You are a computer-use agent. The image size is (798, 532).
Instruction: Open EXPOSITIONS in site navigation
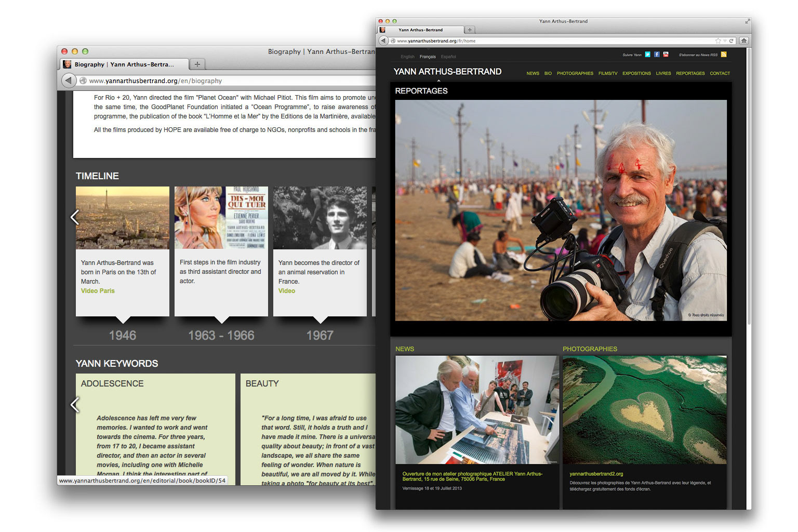pyautogui.click(x=636, y=73)
